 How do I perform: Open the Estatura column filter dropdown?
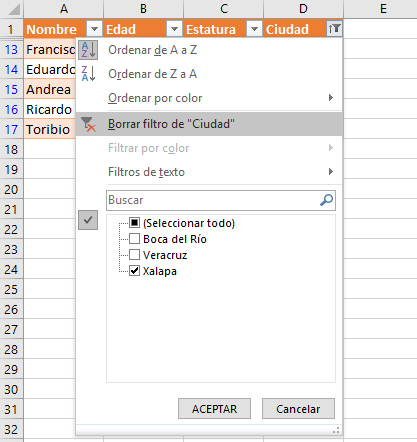pyautogui.click(x=255, y=29)
